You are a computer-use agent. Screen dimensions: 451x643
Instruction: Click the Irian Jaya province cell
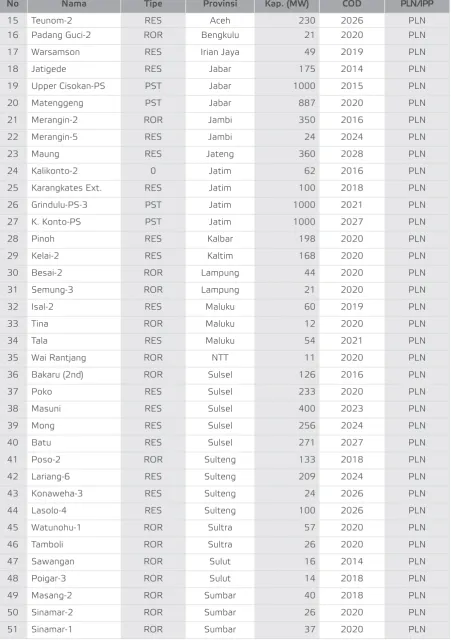pyautogui.click(x=220, y=52)
